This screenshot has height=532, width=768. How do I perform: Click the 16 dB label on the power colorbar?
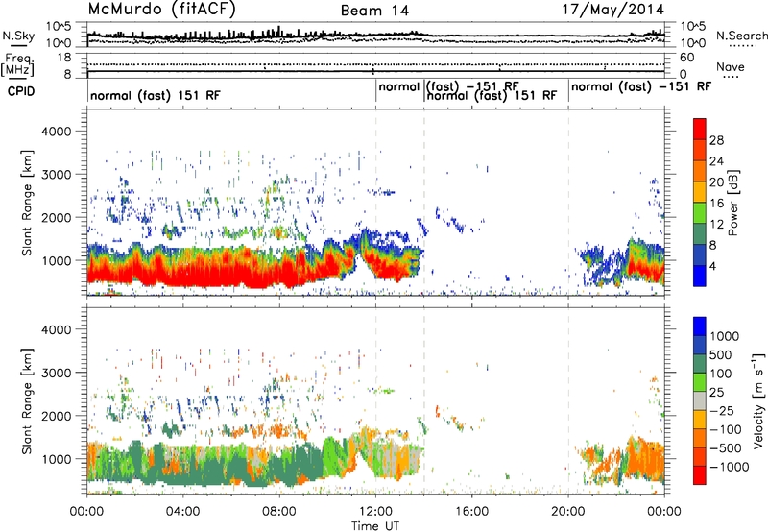[716, 204]
